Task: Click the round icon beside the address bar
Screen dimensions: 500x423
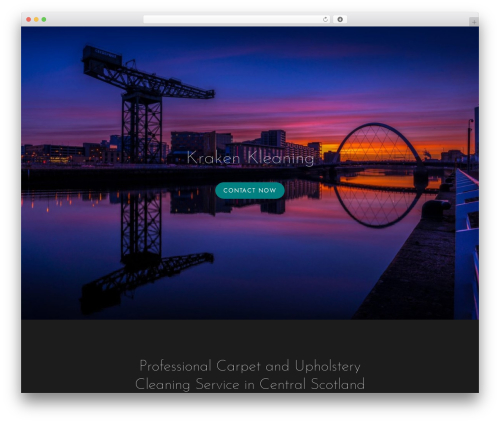Action: (340, 20)
